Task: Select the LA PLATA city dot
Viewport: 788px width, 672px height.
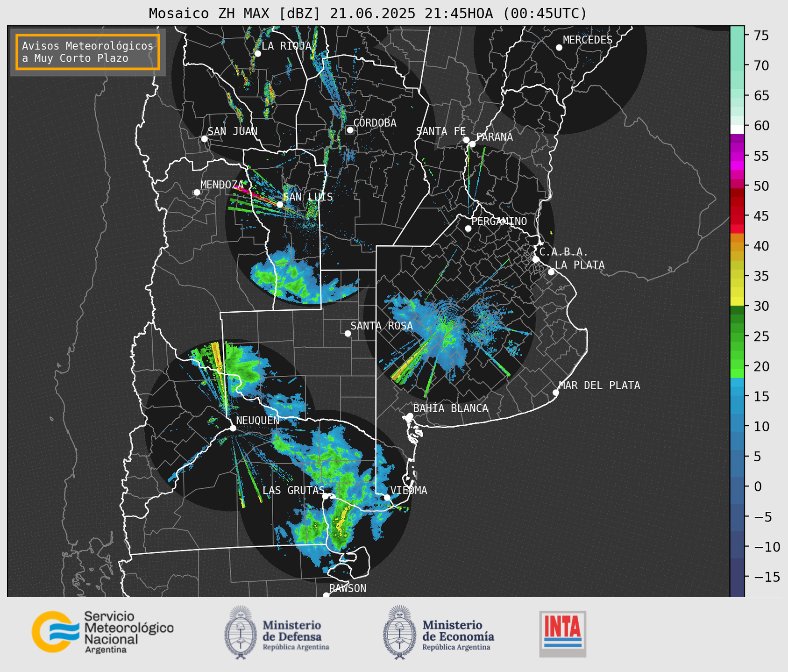Action: pyautogui.click(x=551, y=272)
